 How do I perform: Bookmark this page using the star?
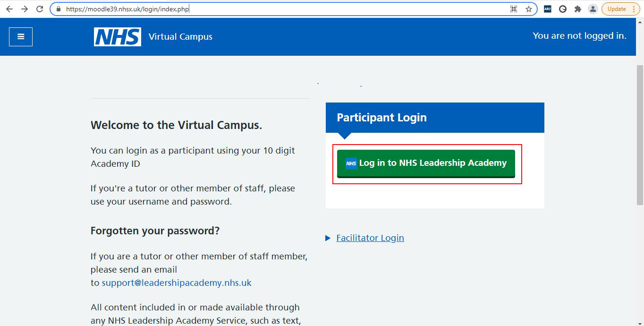tap(528, 9)
